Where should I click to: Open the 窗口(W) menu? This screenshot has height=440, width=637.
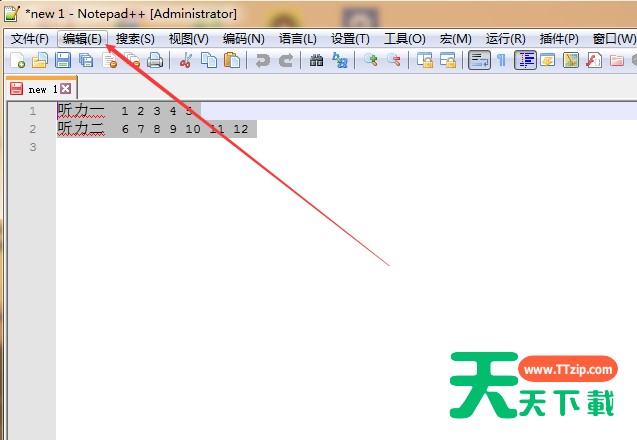tap(613, 39)
